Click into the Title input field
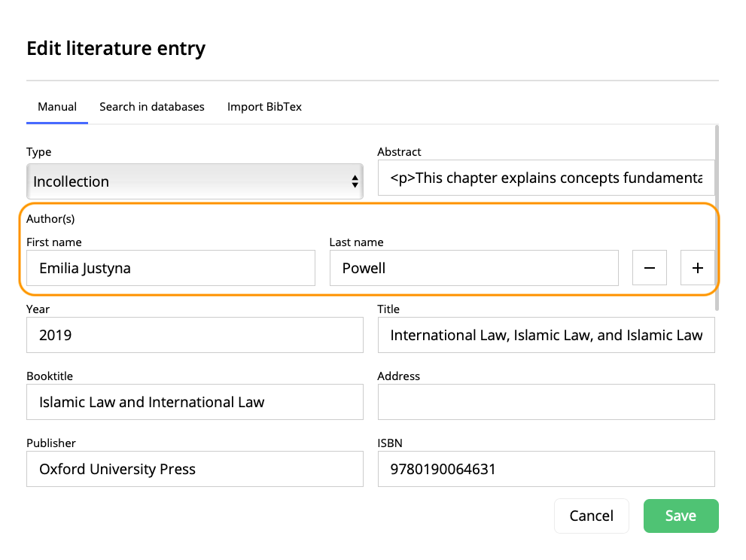746x560 pixels. pyautogui.click(x=547, y=335)
